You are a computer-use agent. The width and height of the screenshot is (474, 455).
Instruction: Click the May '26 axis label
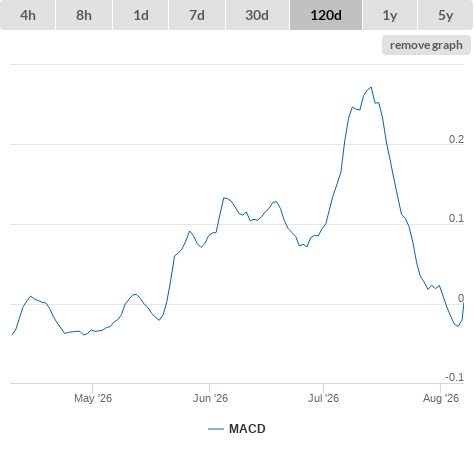pyautogui.click(x=93, y=398)
